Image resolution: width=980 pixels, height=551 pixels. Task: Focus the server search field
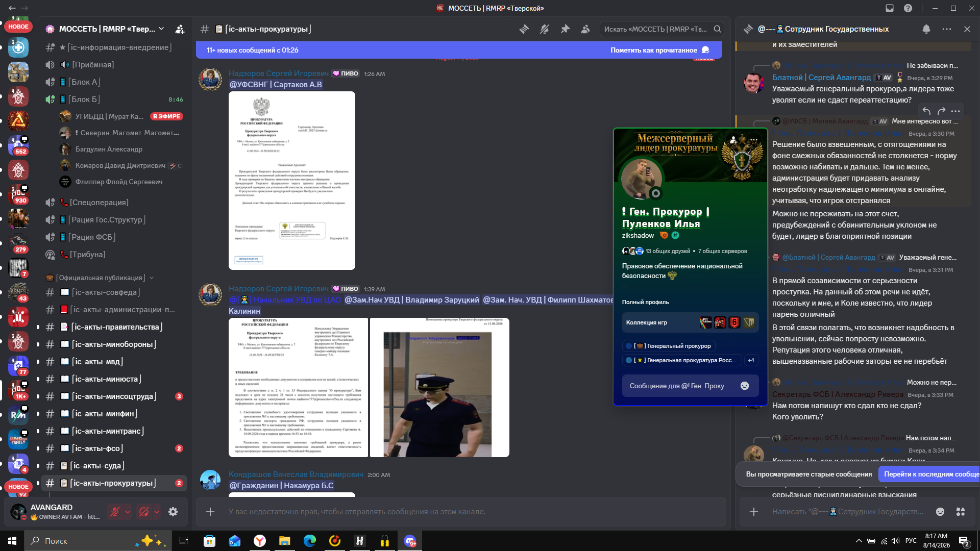coord(662,29)
